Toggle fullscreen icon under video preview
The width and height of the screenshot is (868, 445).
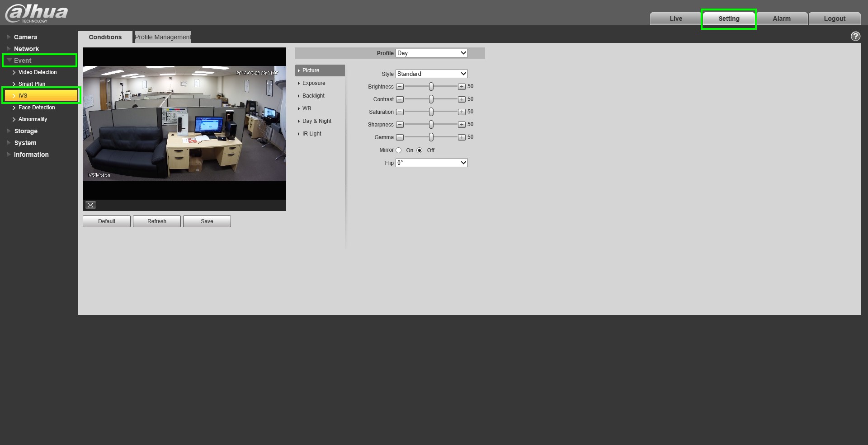90,205
